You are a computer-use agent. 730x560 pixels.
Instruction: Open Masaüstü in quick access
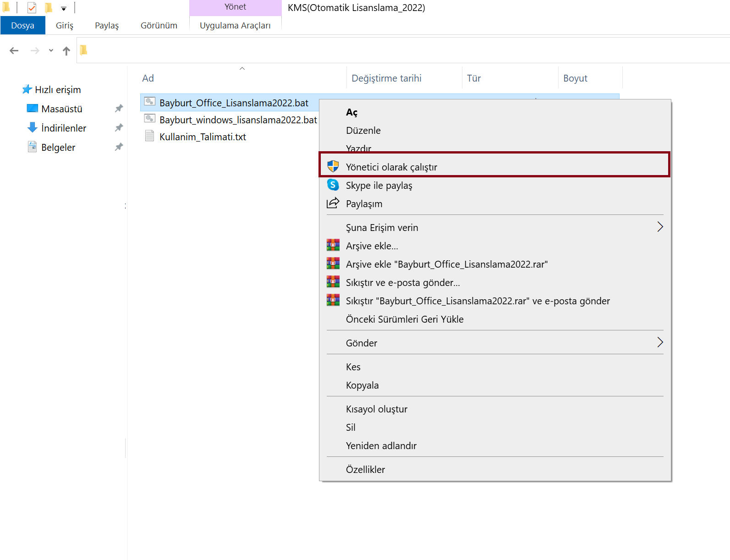point(62,109)
